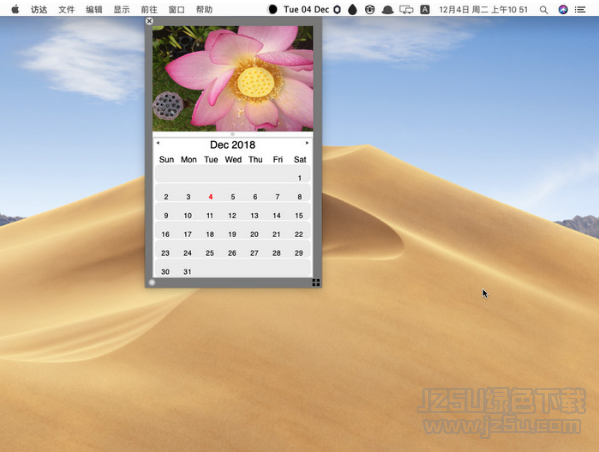
Task: Click the Fri column header
Action: [278, 159]
